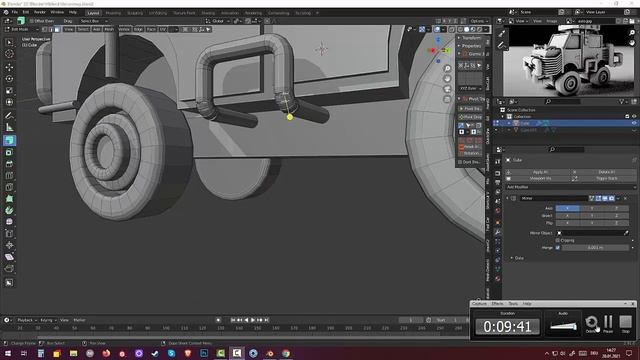Select the highlighted Extrude tool in left toolbar
The height and width of the screenshot is (360, 640).
click(x=9, y=140)
